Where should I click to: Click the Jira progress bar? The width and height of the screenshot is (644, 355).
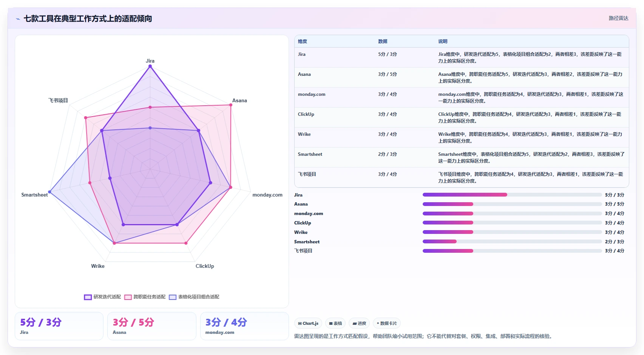pos(512,195)
